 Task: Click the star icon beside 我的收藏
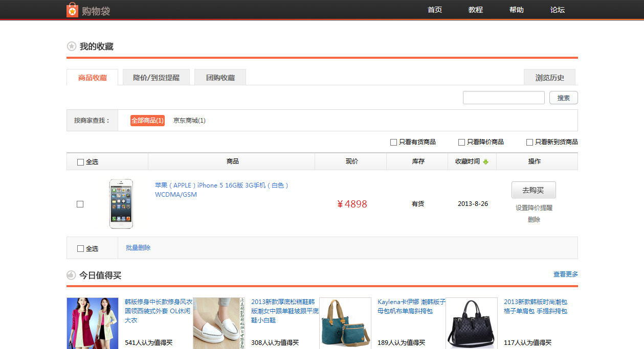72,46
